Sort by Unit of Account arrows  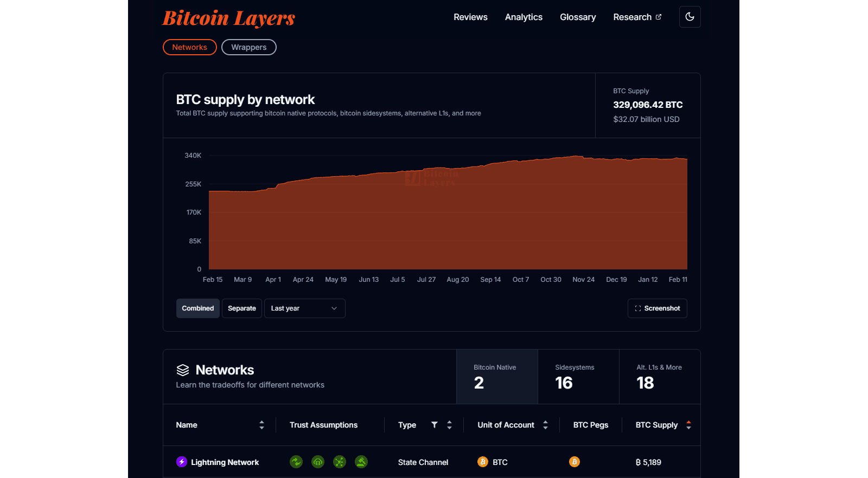[x=545, y=425]
